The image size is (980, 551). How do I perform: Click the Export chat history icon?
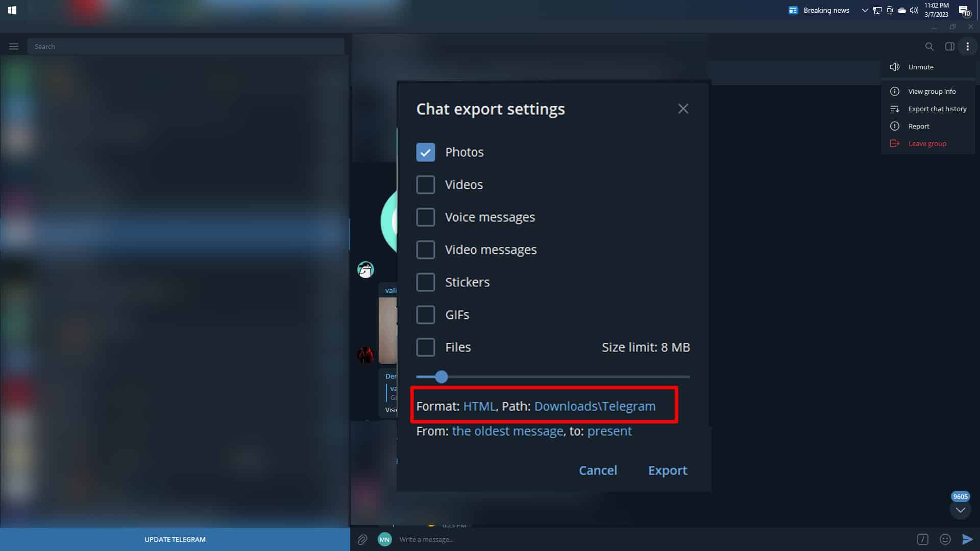click(x=895, y=108)
